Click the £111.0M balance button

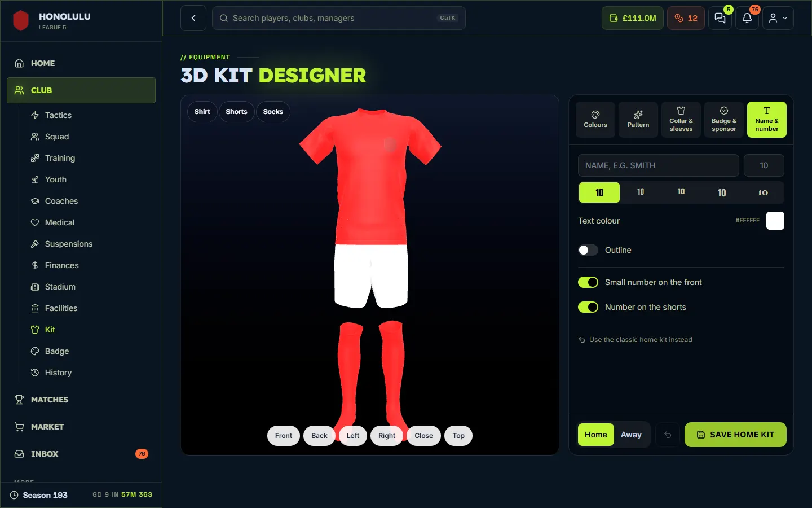click(x=633, y=18)
